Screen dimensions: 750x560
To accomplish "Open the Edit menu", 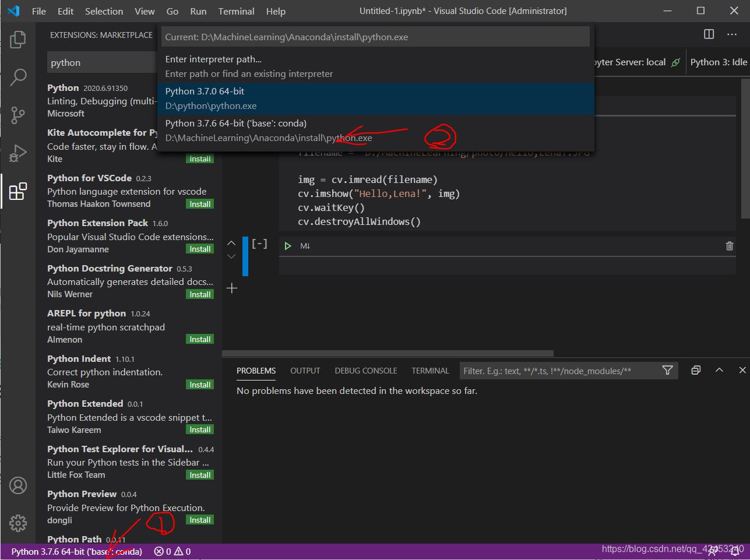I will (x=66, y=11).
